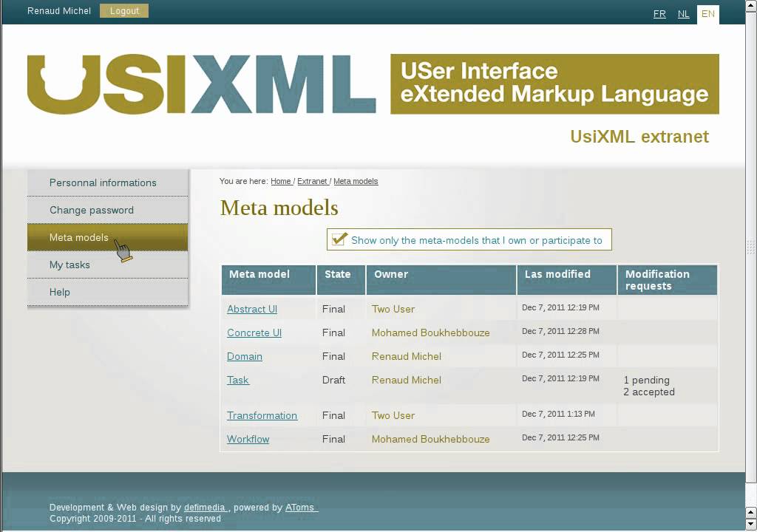Go to Home in the breadcrumb

[280, 181]
